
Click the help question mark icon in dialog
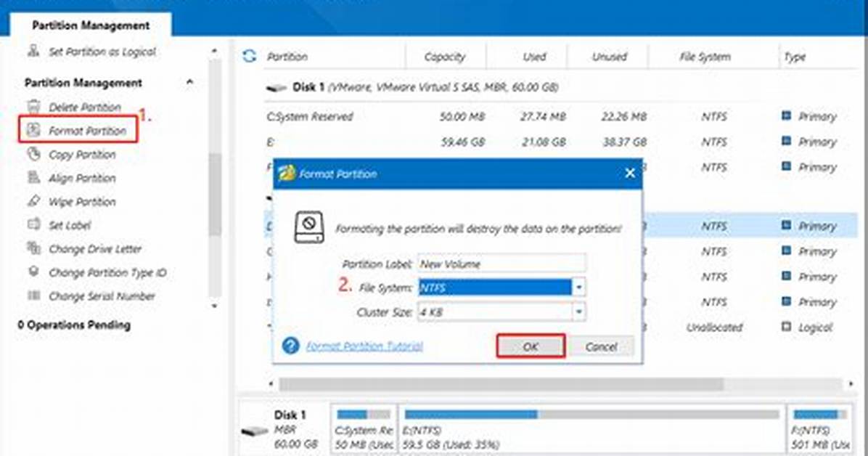pos(290,346)
